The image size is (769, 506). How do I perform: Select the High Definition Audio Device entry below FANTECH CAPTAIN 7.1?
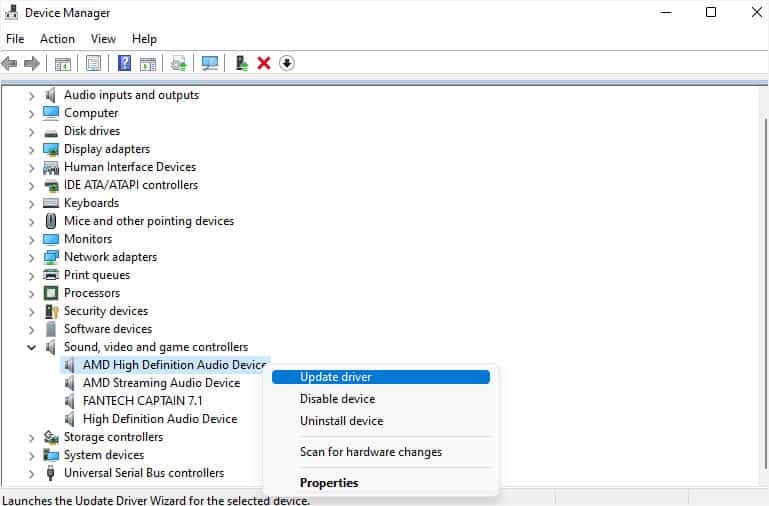point(160,419)
